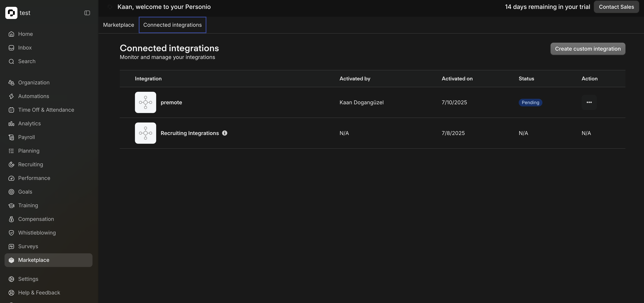
Task: Open the Analytics section
Action: click(x=29, y=123)
